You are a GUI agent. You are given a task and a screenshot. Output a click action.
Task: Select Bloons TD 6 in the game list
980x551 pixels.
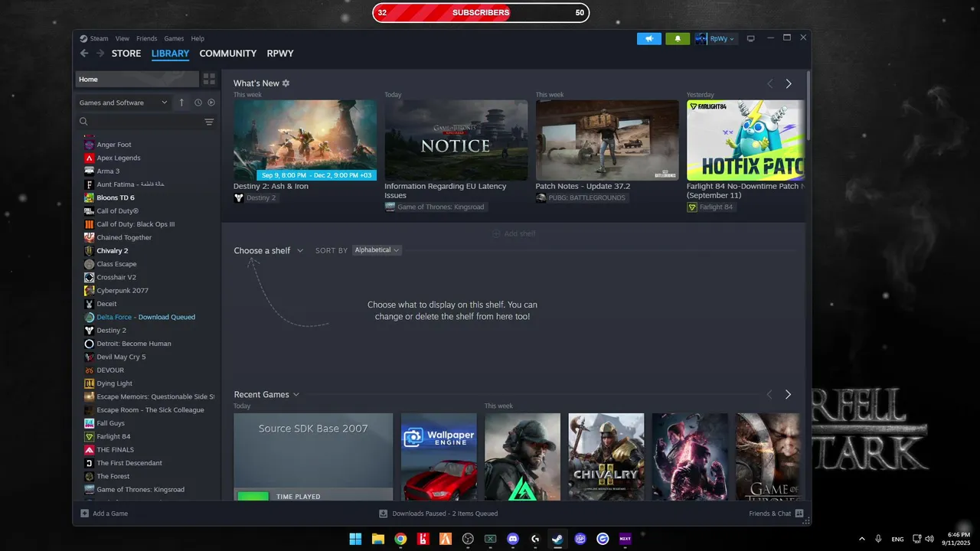[116, 197]
